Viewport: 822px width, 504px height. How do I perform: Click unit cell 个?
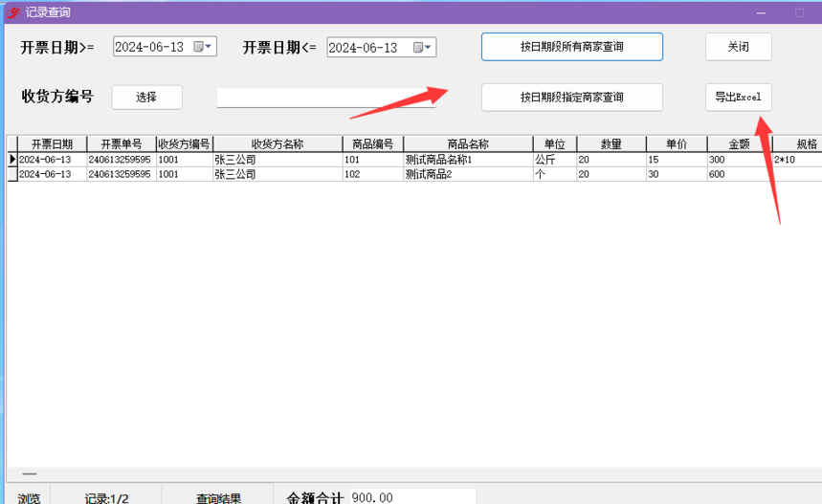pyautogui.click(x=555, y=174)
